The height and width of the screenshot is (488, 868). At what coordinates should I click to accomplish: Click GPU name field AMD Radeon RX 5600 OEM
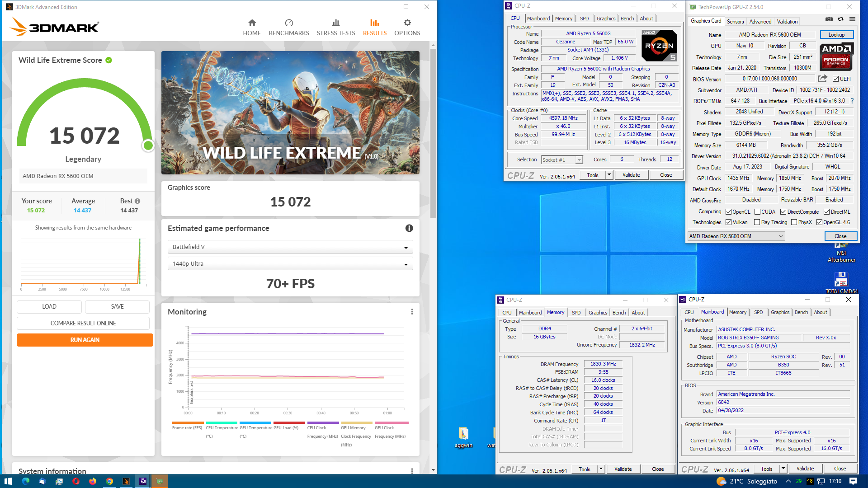coord(770,35)
